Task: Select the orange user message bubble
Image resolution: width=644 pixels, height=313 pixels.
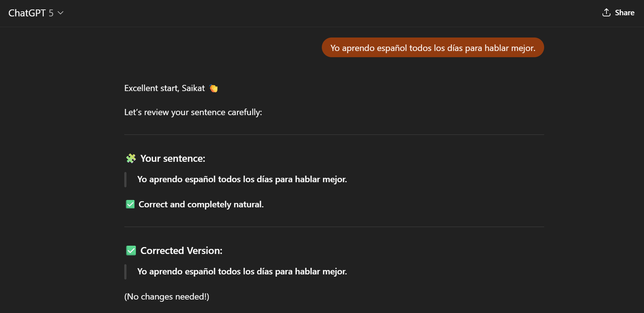Action: [432, 47]
